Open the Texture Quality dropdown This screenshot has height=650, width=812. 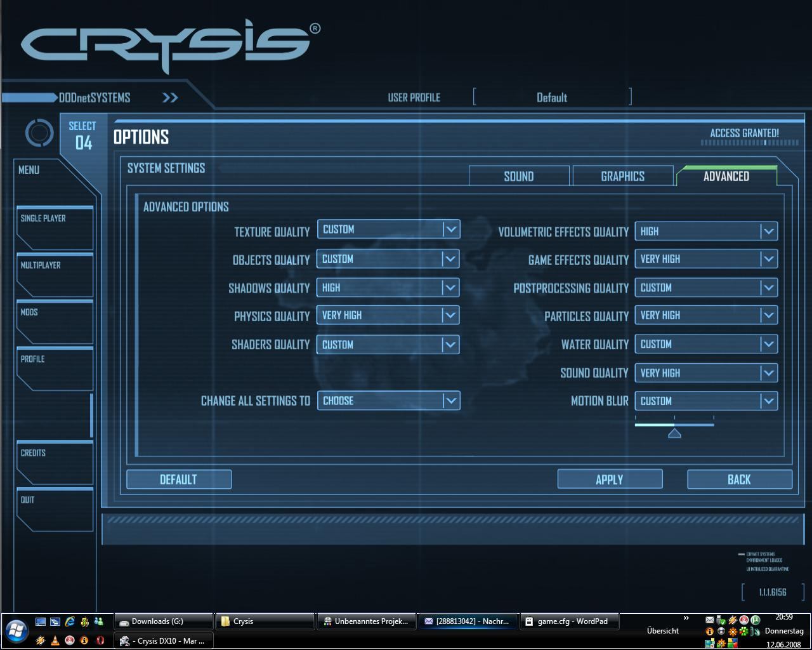388,230
